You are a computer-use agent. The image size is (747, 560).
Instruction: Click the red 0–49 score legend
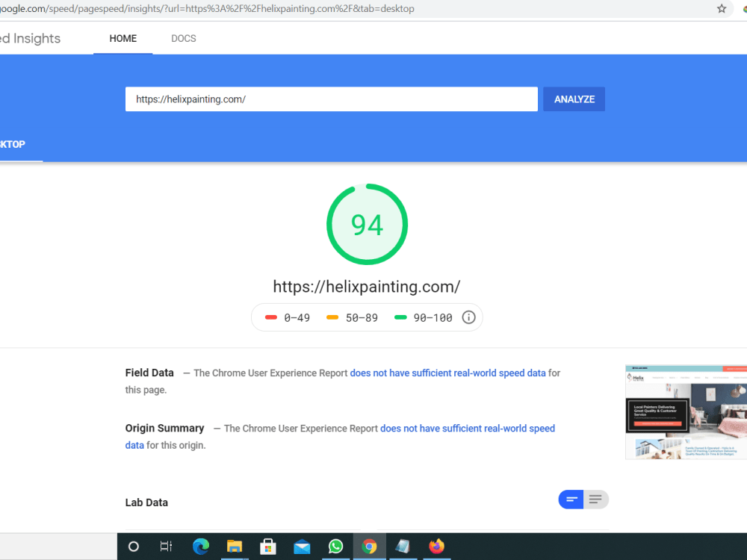288,317
